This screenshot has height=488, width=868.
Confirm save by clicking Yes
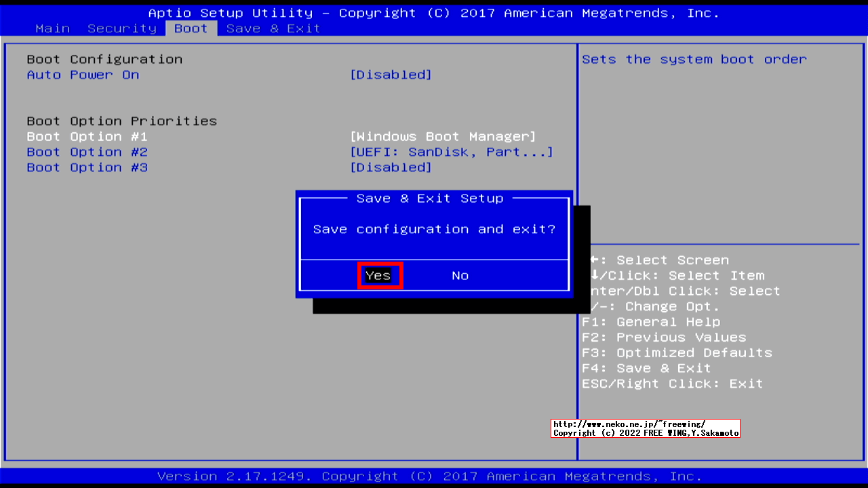tap(378, 275)
